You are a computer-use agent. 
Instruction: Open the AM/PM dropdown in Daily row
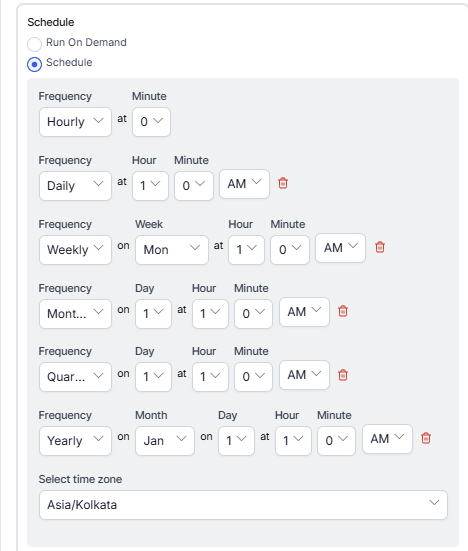point(245,184)
